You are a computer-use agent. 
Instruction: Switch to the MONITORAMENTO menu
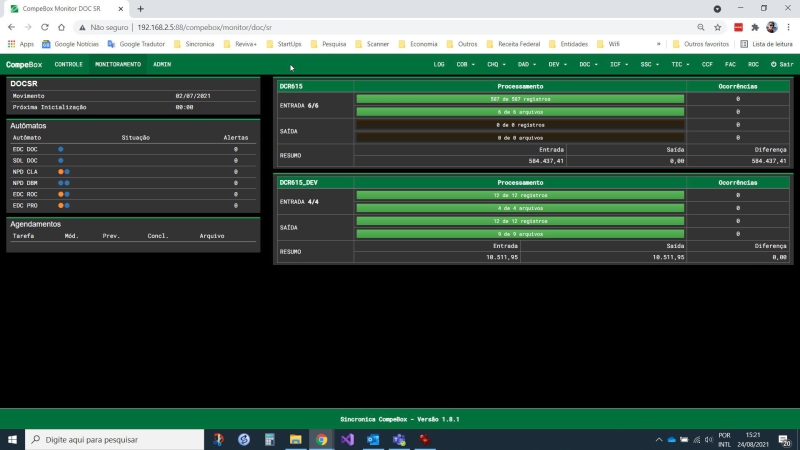118,64
